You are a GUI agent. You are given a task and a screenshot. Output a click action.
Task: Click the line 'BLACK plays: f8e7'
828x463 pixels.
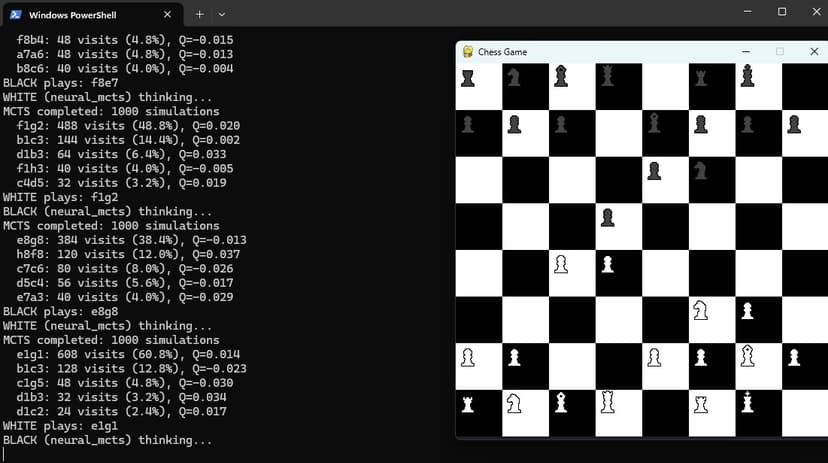click(x=61, y=83)
